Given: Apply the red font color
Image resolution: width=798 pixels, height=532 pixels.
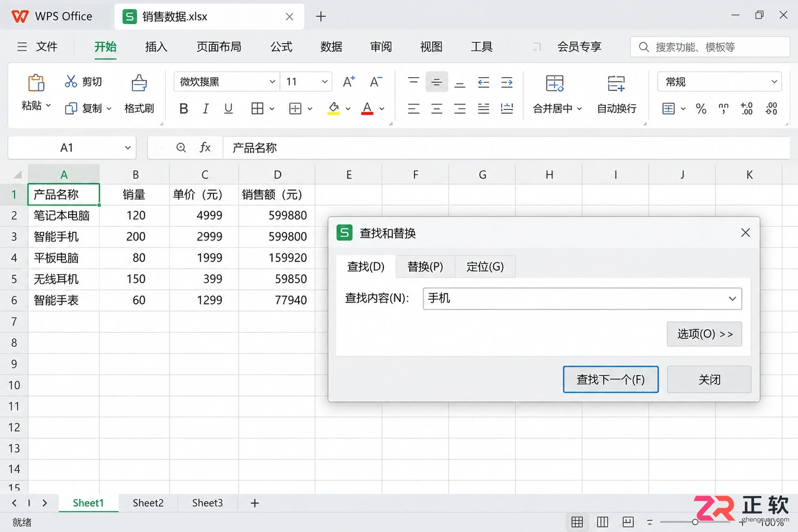Looking at the screenshot, I should (x=367, y=109).
